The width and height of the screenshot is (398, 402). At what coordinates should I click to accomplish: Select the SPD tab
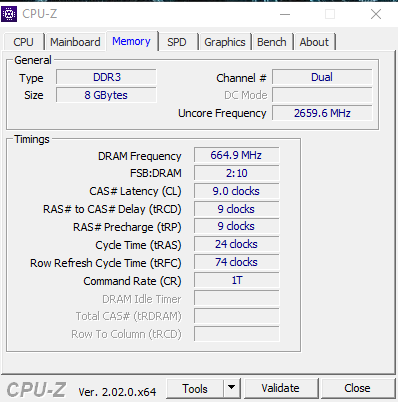point(177,42)
